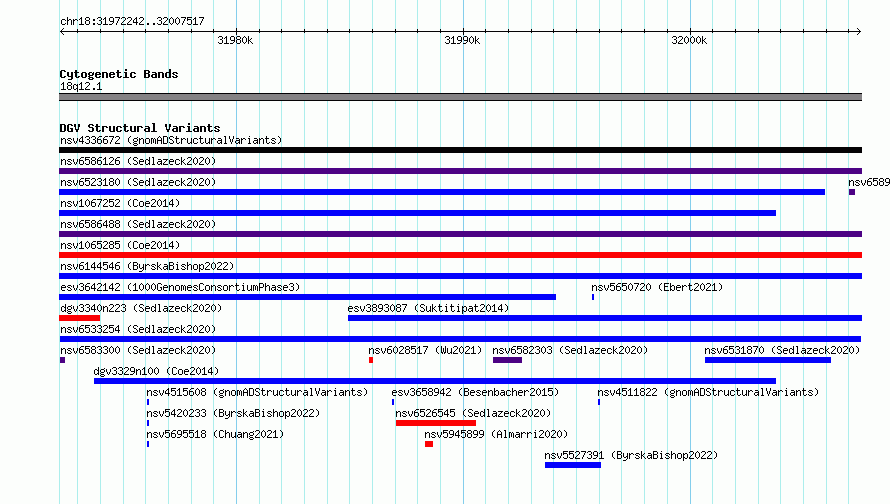The image size is (890, 504).
Task: Open nsv5527391 (ByrskaBishop2022) label
Action: tap(631, 455)
